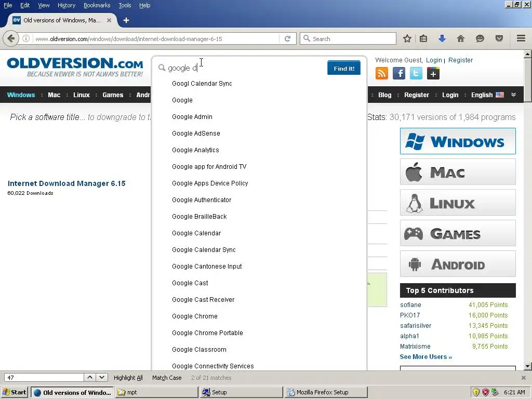The image size is (532, 399).
Task: Open the Bookmarks menu
Action: (x=97, y=5)
